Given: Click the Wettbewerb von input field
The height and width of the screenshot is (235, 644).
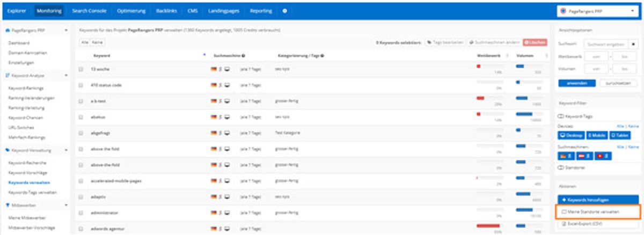Looking at the screenshot, I should coord(595,56).
